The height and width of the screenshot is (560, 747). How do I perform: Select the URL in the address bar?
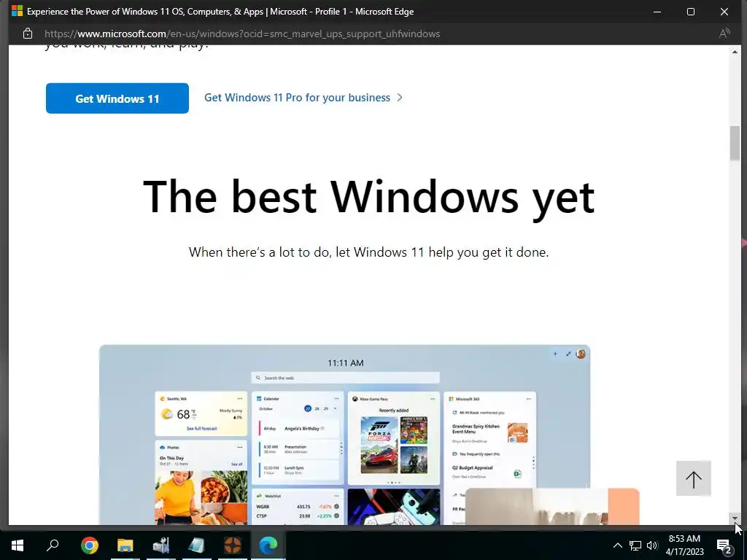pos(242,34)
